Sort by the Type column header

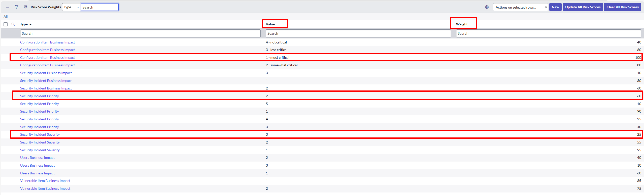click(x=24, y=24)
